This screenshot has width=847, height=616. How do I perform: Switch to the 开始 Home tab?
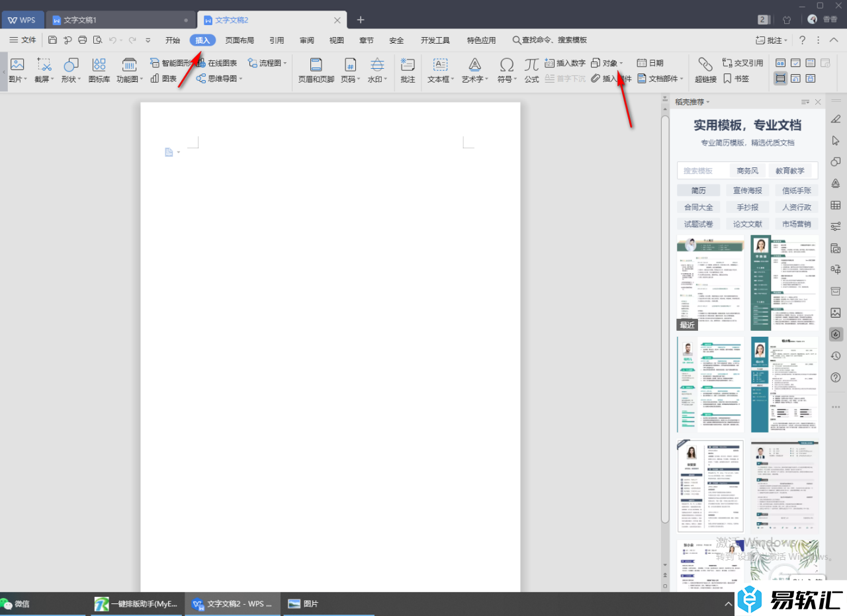[x=173, y=40]
